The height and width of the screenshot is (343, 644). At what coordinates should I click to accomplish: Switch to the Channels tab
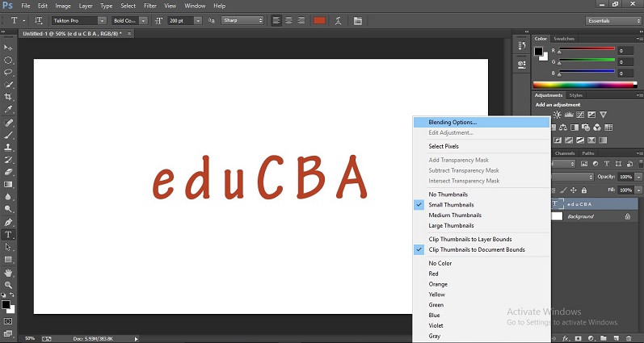565,153
